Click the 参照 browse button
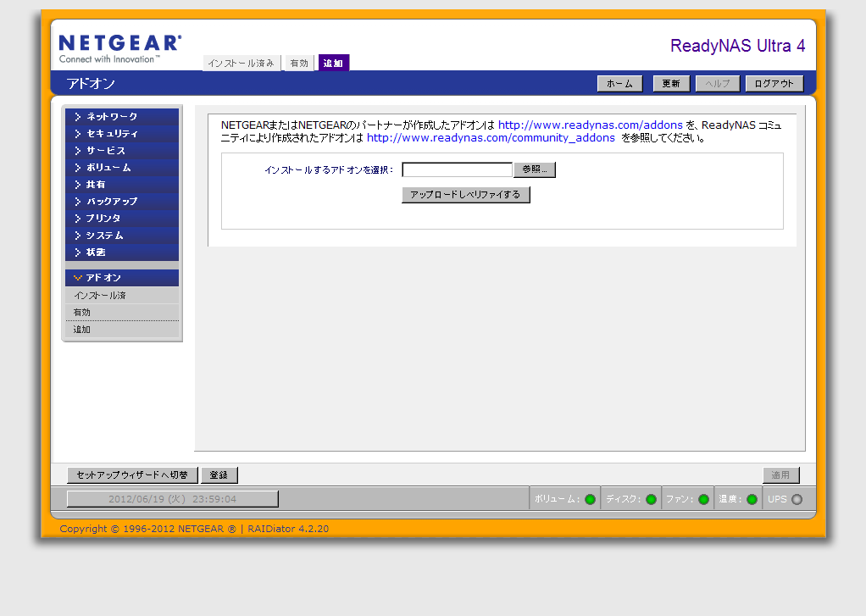This screenshot has width=866, height=616. coord(535,169)
